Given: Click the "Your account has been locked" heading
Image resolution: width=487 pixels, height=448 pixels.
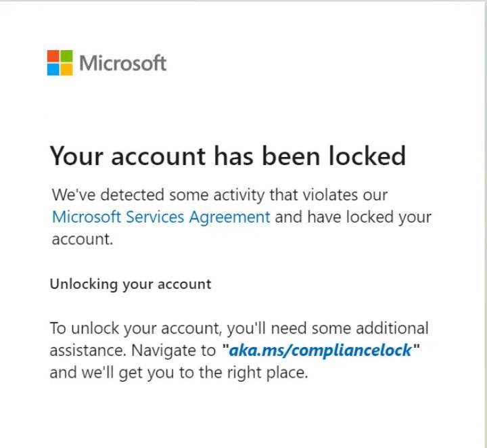Looking at the screenshot, I should 228,156.
